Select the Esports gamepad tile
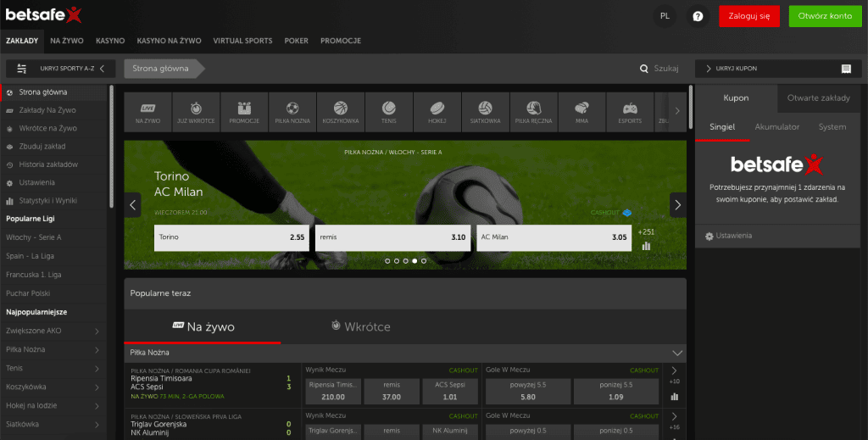The image size is (868, 440). coord(630,113)
